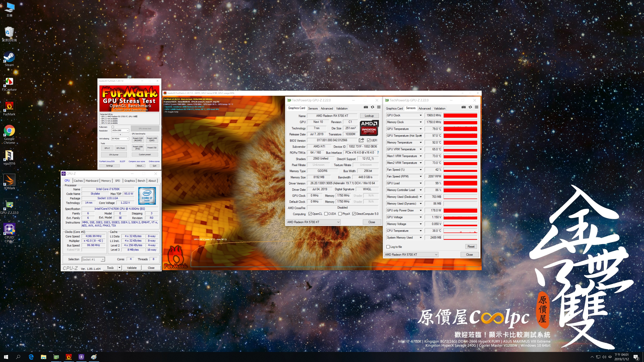Open hamburger menu in GPU-Z Sensors window
644x362 pixels.
pyautogui.click(x=476, y=107)
